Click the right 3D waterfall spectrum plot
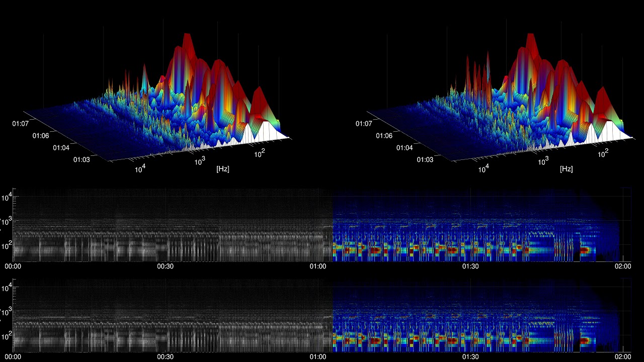 point(500,98)
